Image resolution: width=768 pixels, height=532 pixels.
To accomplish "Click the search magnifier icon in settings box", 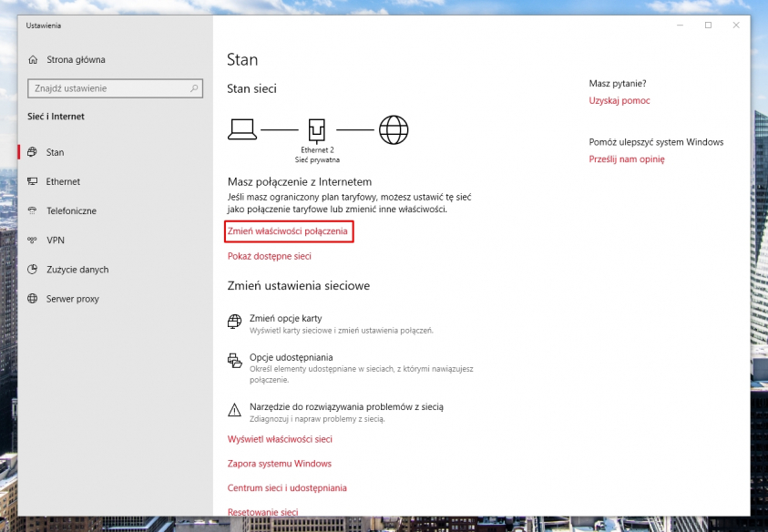I will pos(194,88).
